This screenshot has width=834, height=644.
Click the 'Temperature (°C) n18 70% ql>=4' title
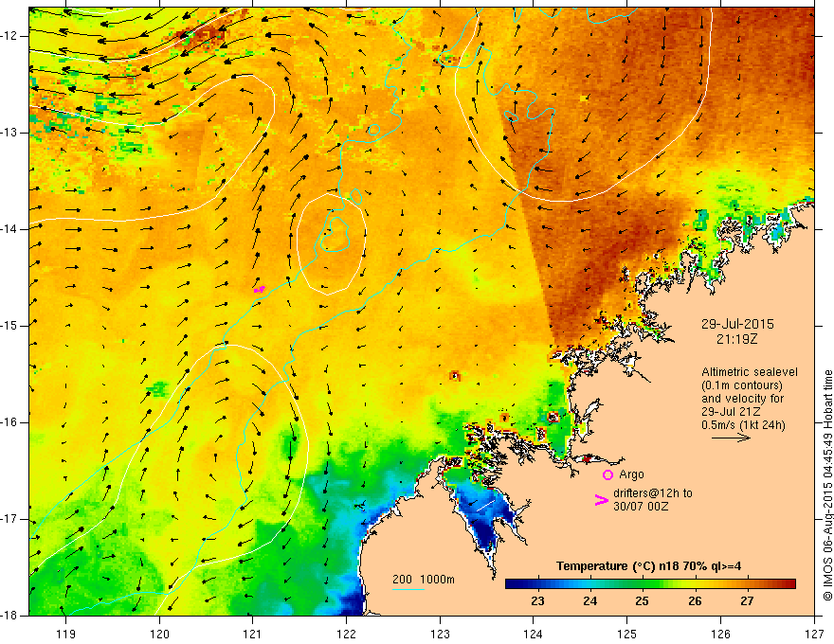[648, 566]
